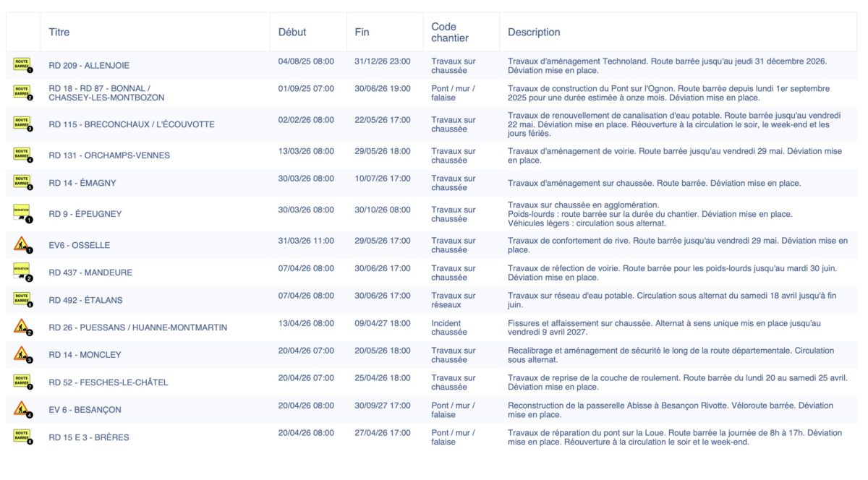Click the warning icon beside RD 14 Moncley
This screenshot has width=868, height=480.
coord(22,354)
